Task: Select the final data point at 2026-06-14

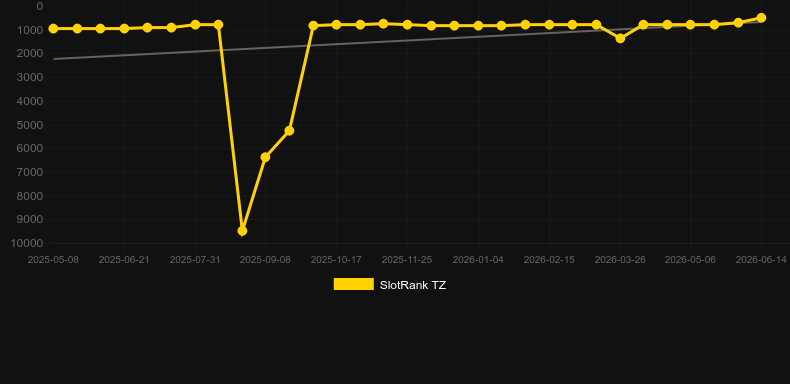Action: click(761, 18)
